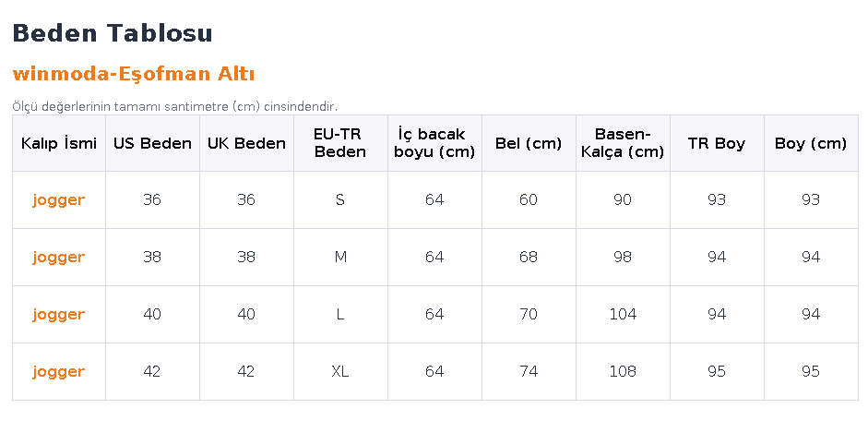Click the centimeter measurement note text
This screenshot has width=868, height=421.
click(175, 106)
